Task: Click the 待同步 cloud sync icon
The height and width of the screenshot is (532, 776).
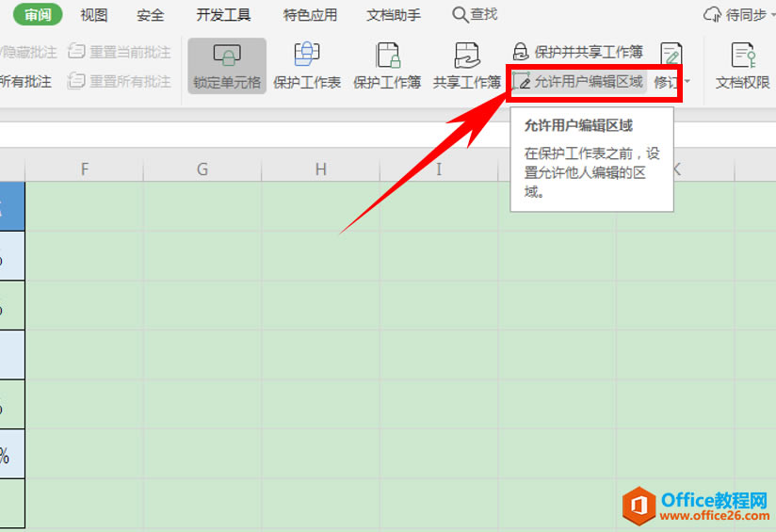Action: (713, 15)
